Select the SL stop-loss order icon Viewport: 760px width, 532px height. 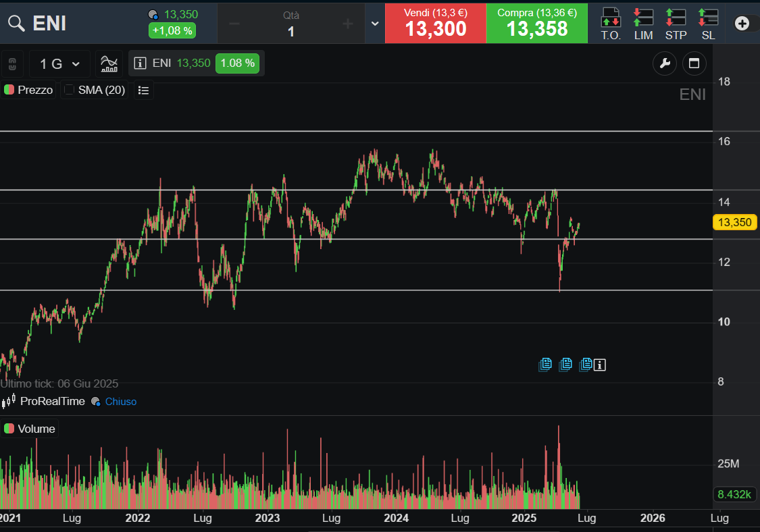point(708,23)
